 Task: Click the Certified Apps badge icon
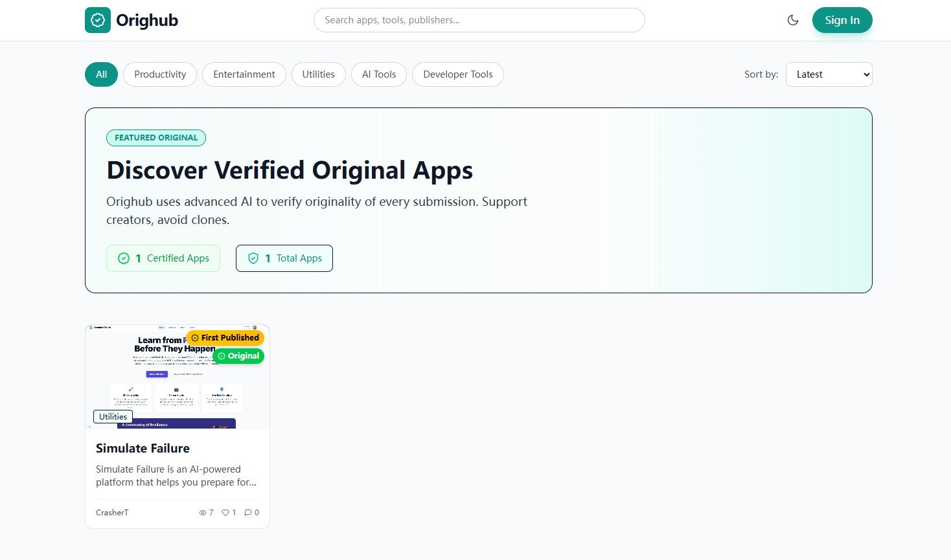click(124, 258)
